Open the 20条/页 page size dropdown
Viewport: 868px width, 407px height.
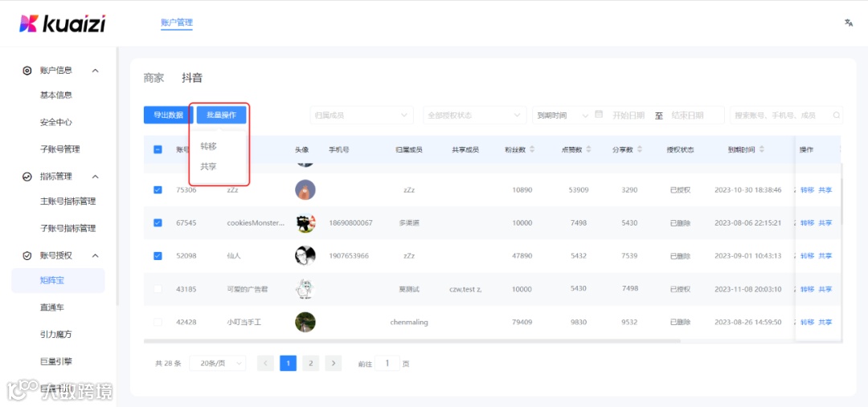(x=217, y=364)
